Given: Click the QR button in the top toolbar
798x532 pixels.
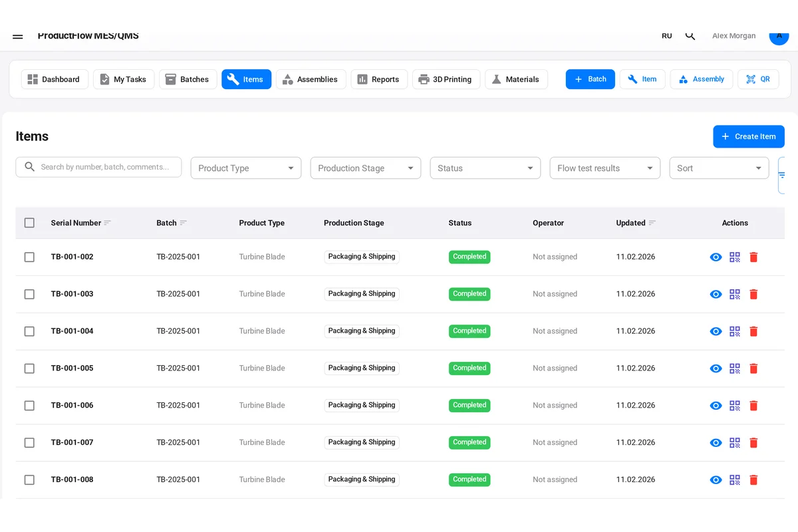Looking at the screenshot, I should [758, 79].
